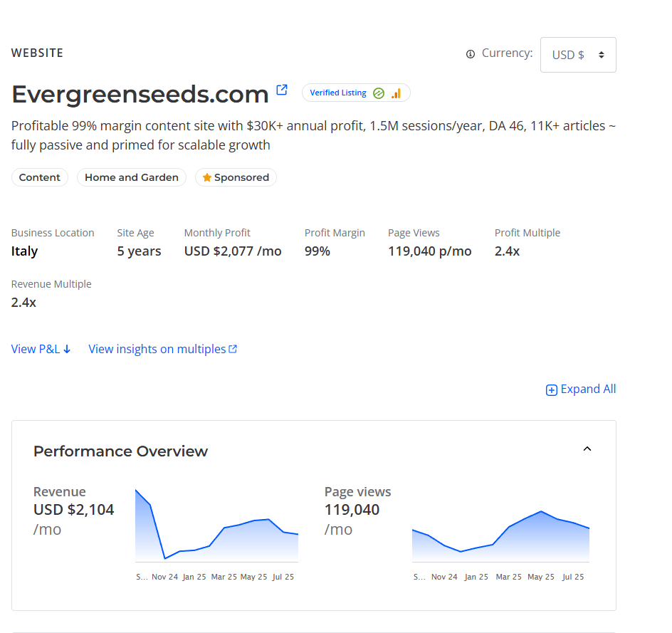Click the Profit Multiple label
The width and height of the screenshot is (672, 633).
pyautogui.click(x=527, y=233)
